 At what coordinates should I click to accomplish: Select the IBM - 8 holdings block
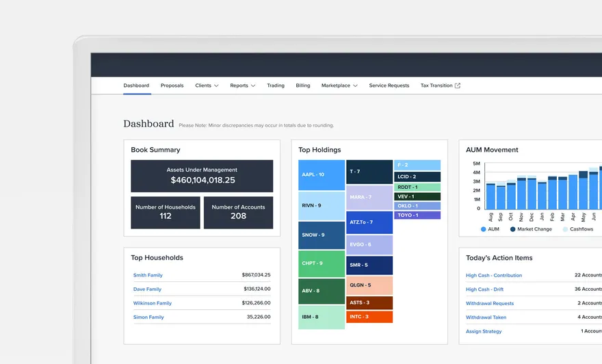(x=322, y=317)
